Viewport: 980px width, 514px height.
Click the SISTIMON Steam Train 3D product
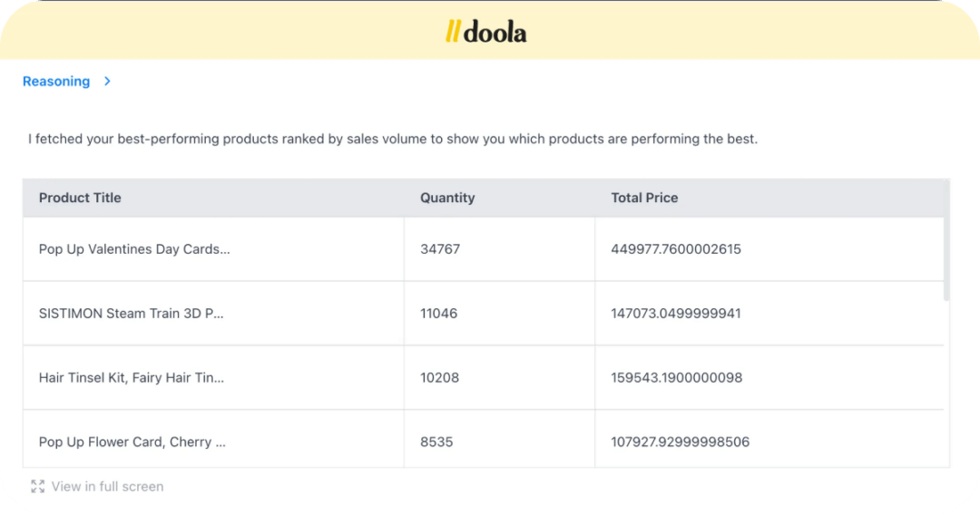coord(131,314)
